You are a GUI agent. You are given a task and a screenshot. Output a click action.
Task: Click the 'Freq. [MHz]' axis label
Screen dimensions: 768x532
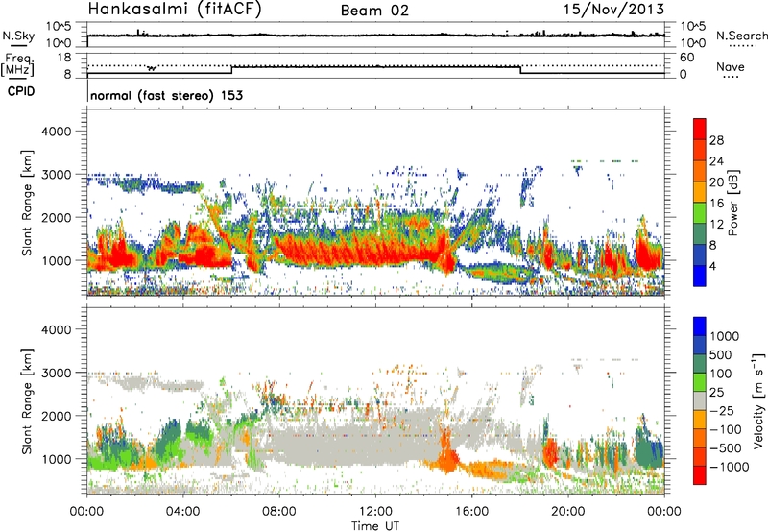17,65
